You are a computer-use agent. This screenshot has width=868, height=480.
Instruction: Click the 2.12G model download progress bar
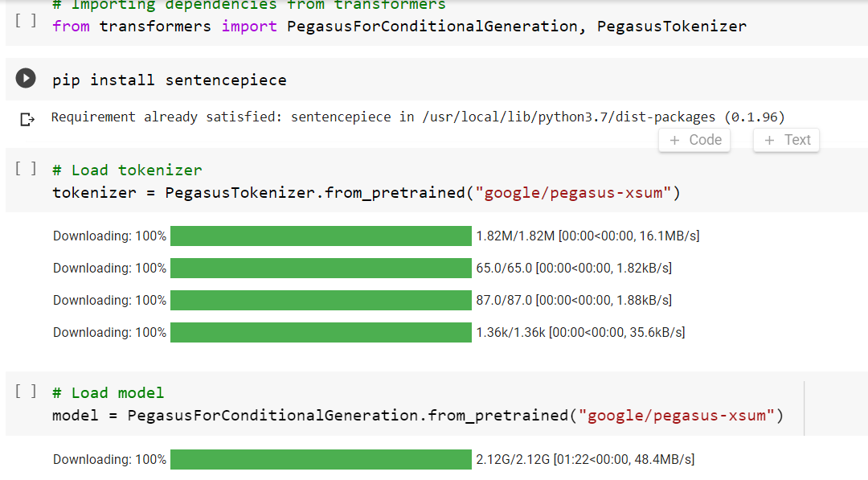(x=321, y=459)
